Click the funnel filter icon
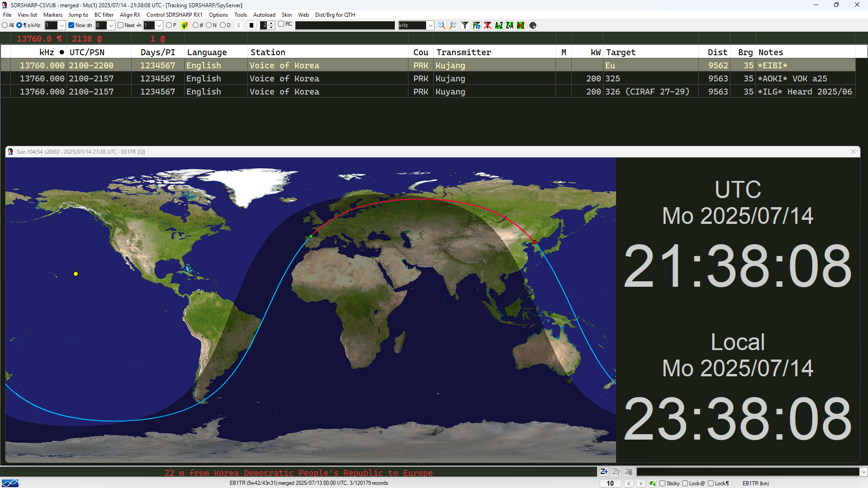Viewport: 868px width, 488px height. (x=465, y=25)
